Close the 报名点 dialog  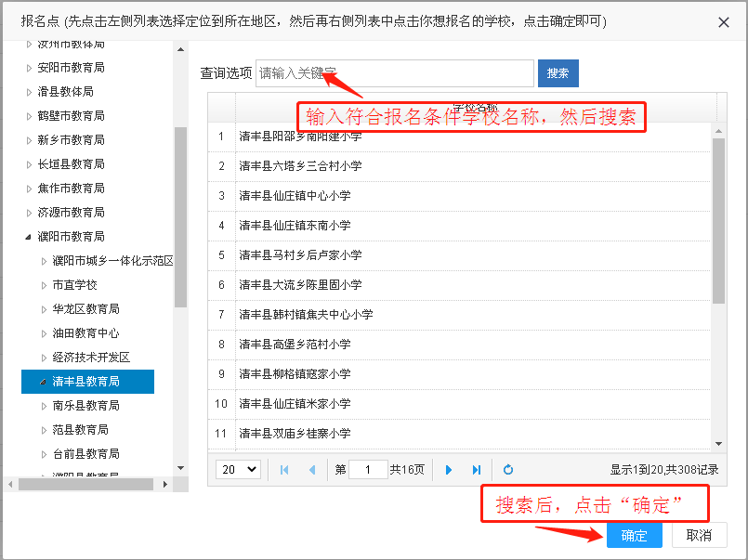tap(722, 22)
